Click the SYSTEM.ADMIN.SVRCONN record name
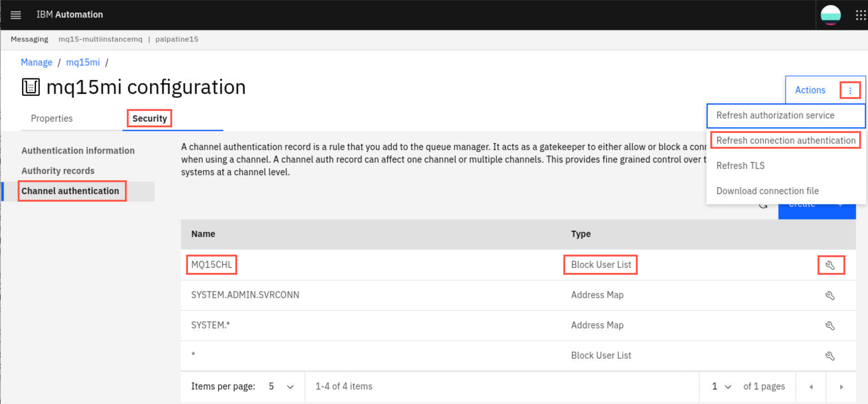 point(245,295)
